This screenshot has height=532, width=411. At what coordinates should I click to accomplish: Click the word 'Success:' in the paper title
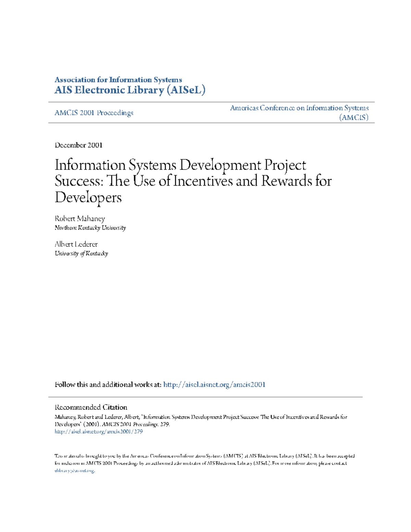79,181
